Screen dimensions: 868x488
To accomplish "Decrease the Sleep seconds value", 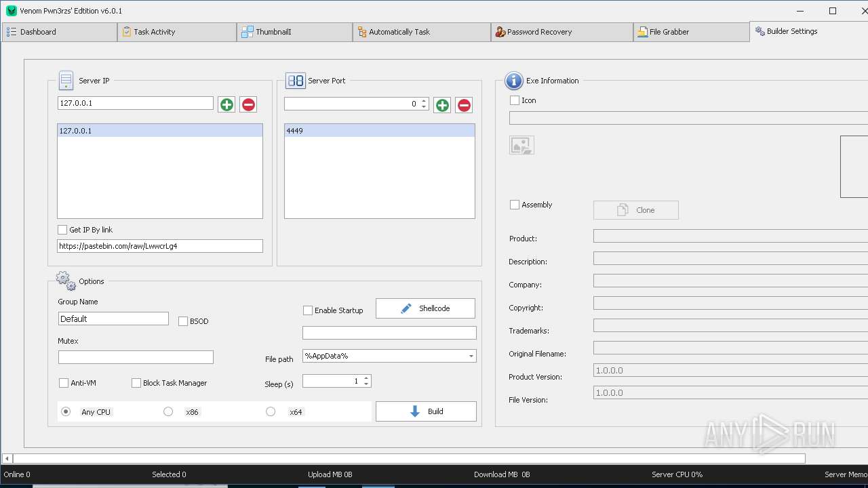I will [366, 384].
